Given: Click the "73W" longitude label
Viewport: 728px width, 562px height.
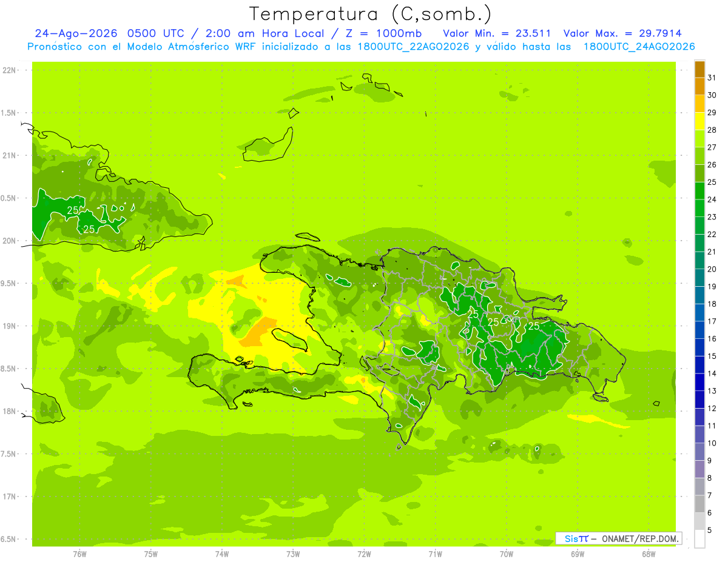Looking at the screenshot, I should [293, 554].
